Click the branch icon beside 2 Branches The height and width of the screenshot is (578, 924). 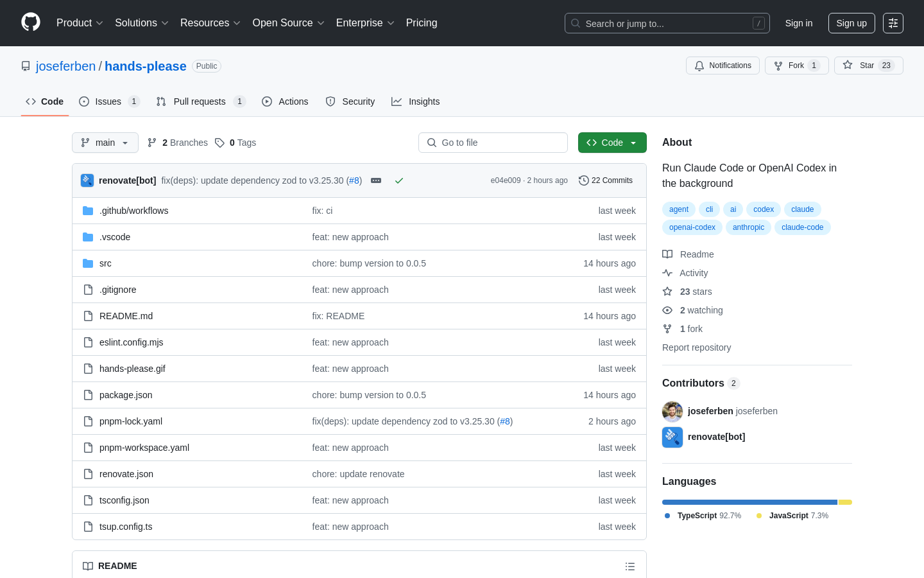click(x=152, y=143)
